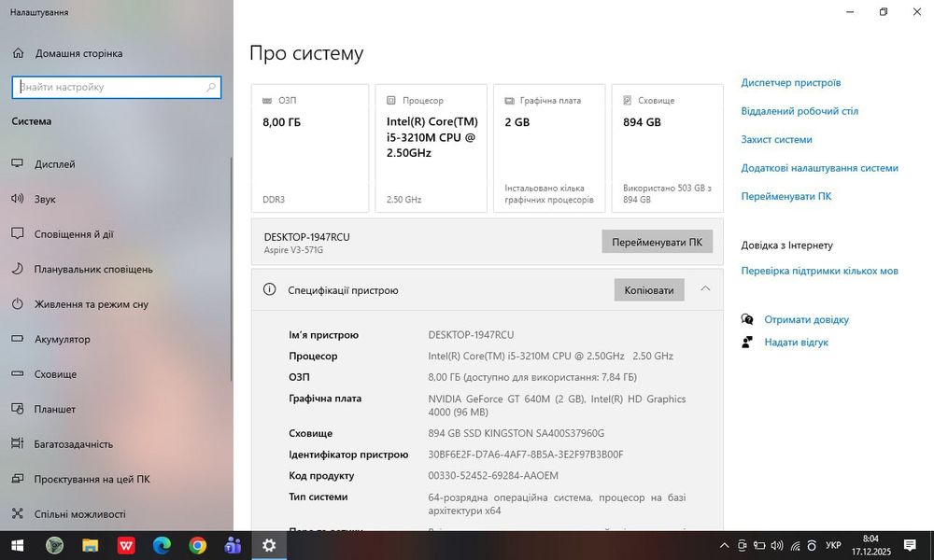Click the search magnifier icon in settings

(211, 87)
